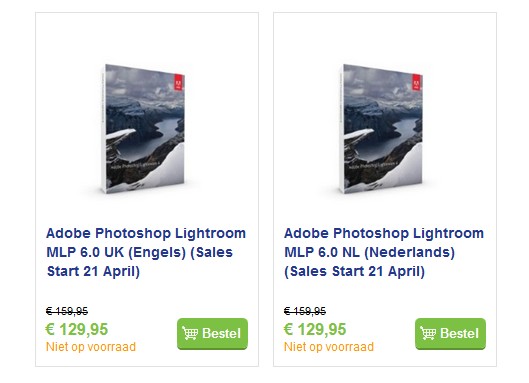Image resolution: width=529 pixels, height=383 pixels.
Task: Select the green € 129,95 price for NL edition
Action: pos(315,329)
